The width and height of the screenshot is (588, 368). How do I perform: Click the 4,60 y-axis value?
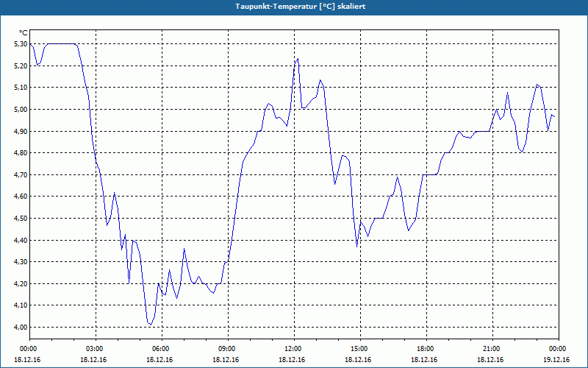click(x=21, y=197)
